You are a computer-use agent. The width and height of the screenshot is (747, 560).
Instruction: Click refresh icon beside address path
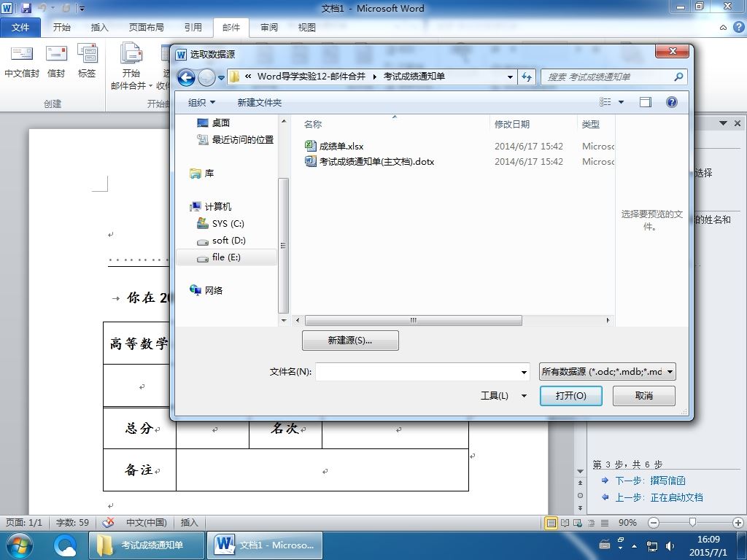tap(527, 77)
